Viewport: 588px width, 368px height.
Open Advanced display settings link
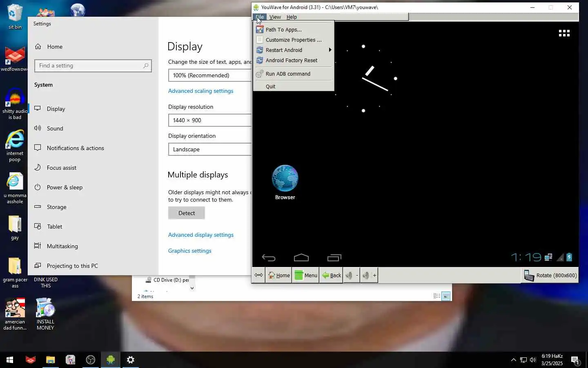[x=200, y=235]
